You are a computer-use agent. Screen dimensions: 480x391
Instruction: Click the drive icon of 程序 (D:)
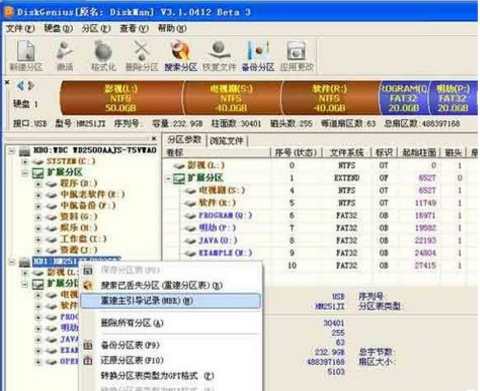pyautogui.click(x=51, y=184)
